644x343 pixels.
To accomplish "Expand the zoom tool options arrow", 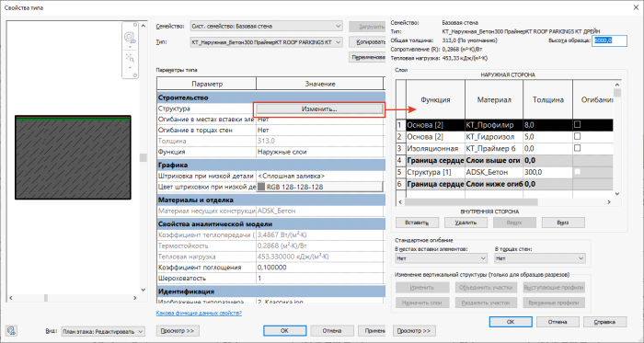I will pos(130,67).
